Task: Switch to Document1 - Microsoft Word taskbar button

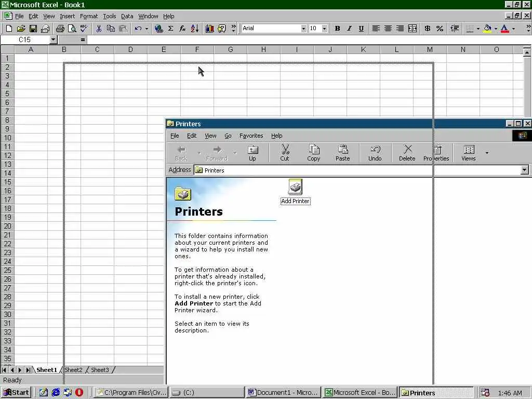Action: 283,393
